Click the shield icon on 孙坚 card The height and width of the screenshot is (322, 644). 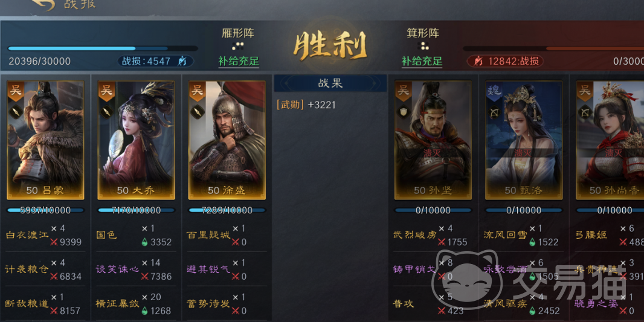(403, 111)
